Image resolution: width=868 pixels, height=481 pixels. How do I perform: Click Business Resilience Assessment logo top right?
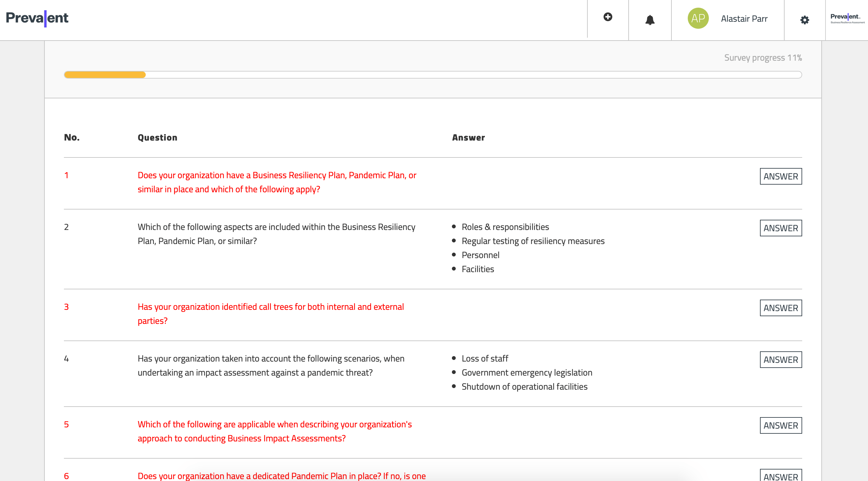847,19
